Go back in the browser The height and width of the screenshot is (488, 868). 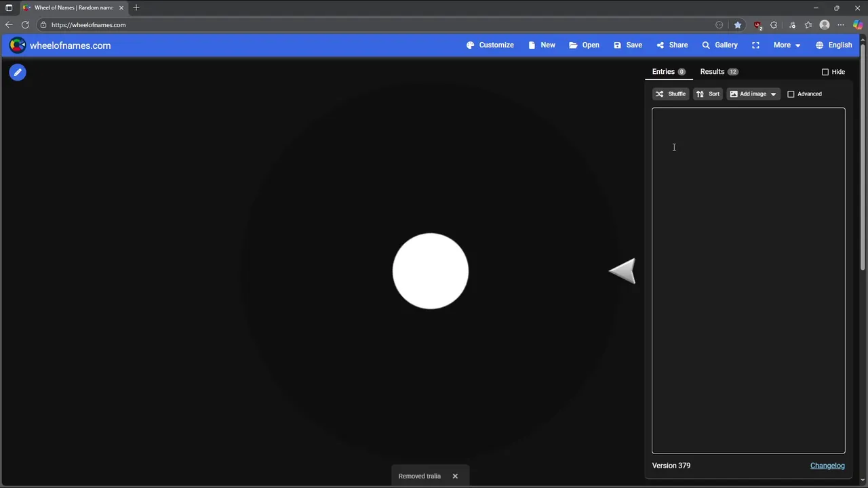point(9,25)
